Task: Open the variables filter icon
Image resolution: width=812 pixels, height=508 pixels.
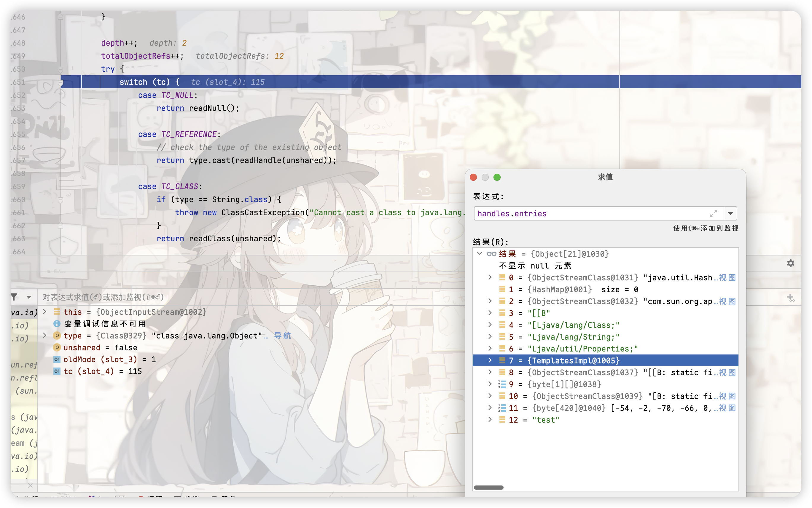Action: [14, 297]
